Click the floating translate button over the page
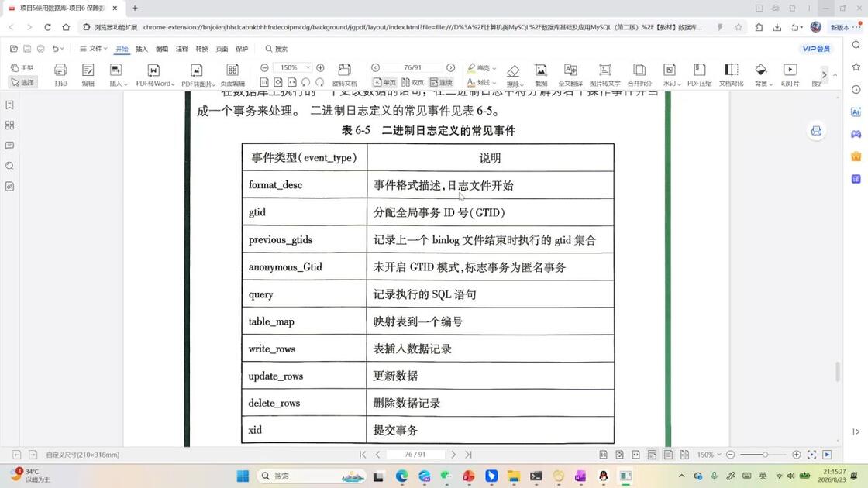 (817, 131)
